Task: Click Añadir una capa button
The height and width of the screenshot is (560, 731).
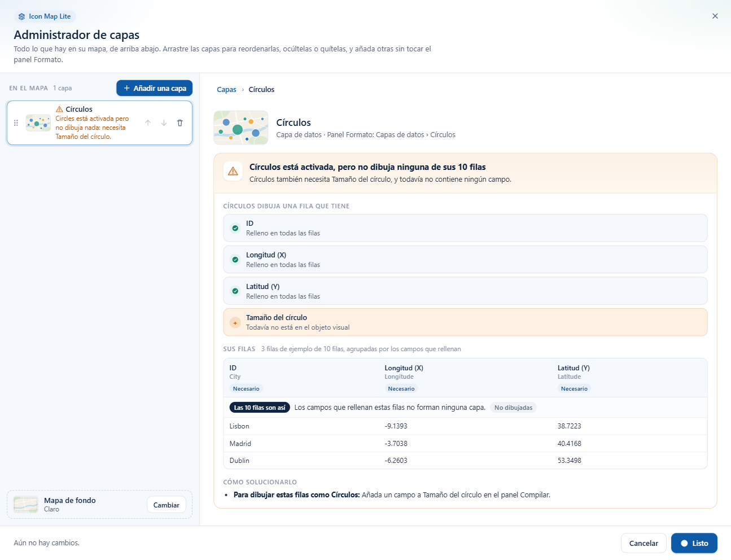Action: [x=155, y=88]
